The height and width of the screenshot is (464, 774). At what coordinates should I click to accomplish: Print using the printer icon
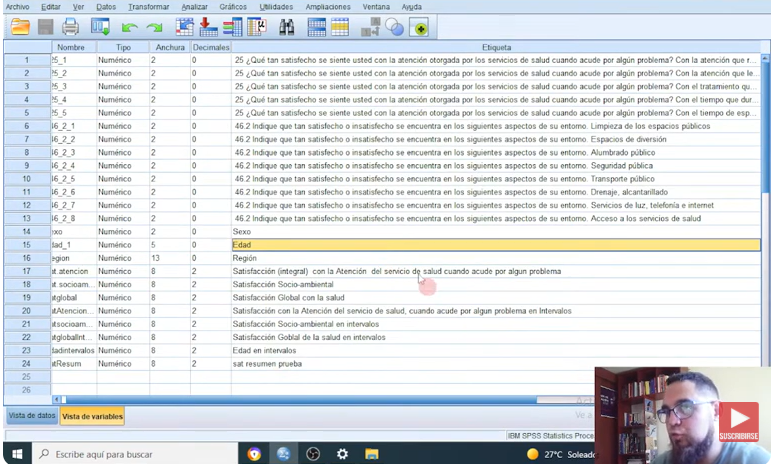point(70,27)
